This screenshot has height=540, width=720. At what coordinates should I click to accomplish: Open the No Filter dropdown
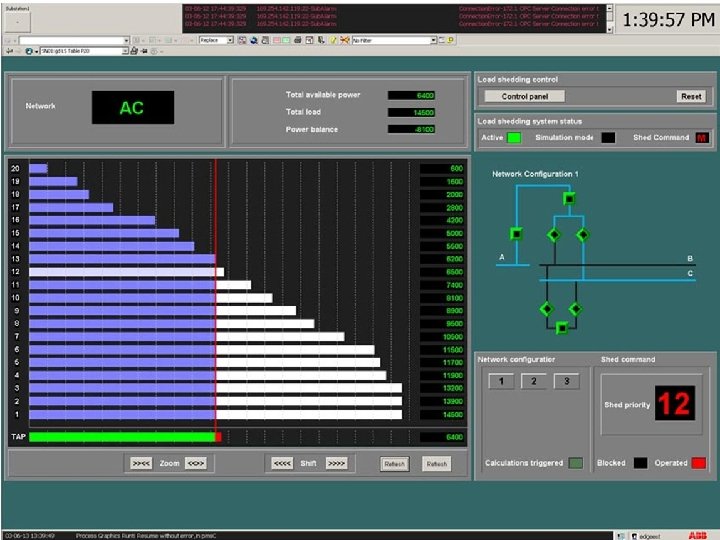tap(433, 40)
